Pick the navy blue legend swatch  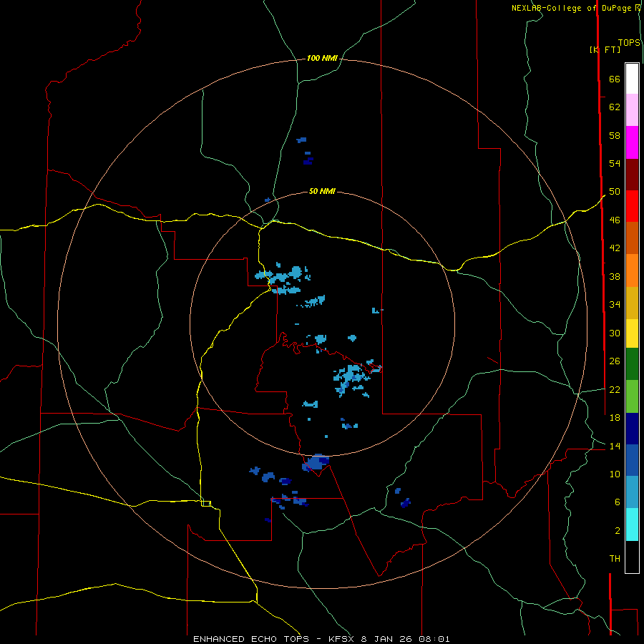(632, 429)
